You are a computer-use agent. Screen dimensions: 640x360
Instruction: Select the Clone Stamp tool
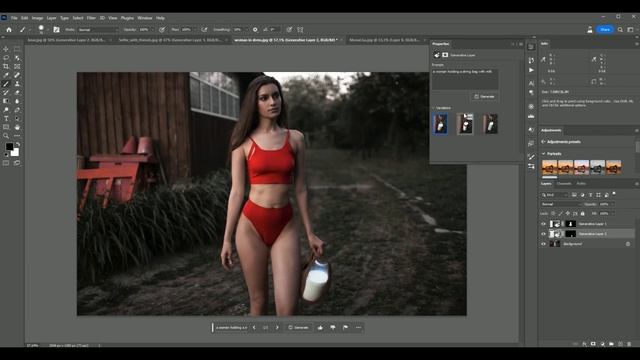(x=17, y=84)
